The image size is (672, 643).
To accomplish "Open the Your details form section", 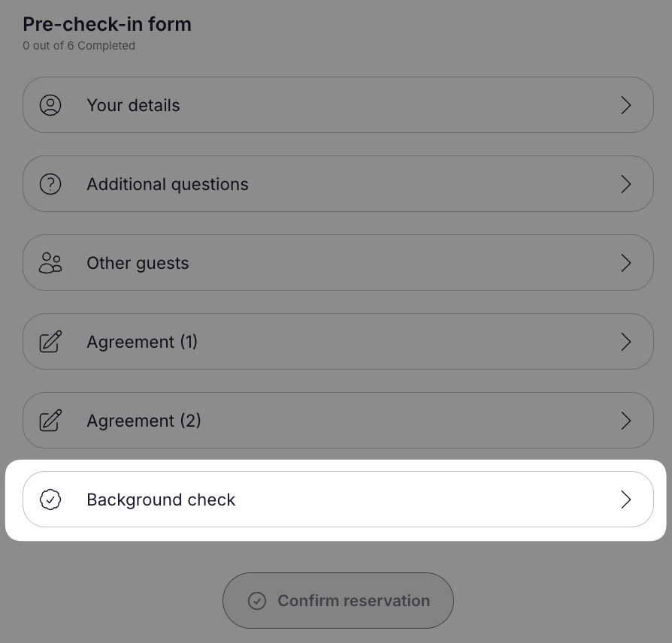I will click(x=338, y=105).
